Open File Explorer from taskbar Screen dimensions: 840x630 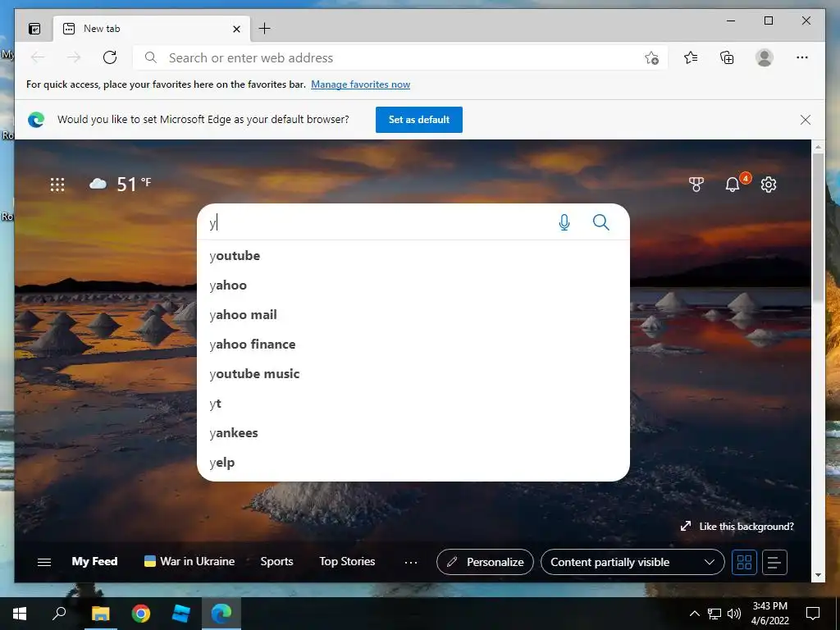[x=100, y=614]
